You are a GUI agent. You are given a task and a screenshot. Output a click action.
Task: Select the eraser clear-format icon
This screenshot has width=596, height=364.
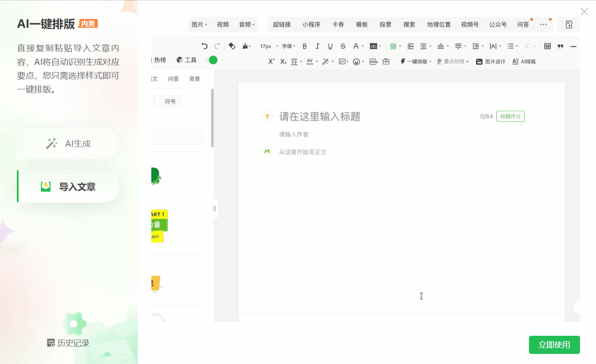point(232,46)
